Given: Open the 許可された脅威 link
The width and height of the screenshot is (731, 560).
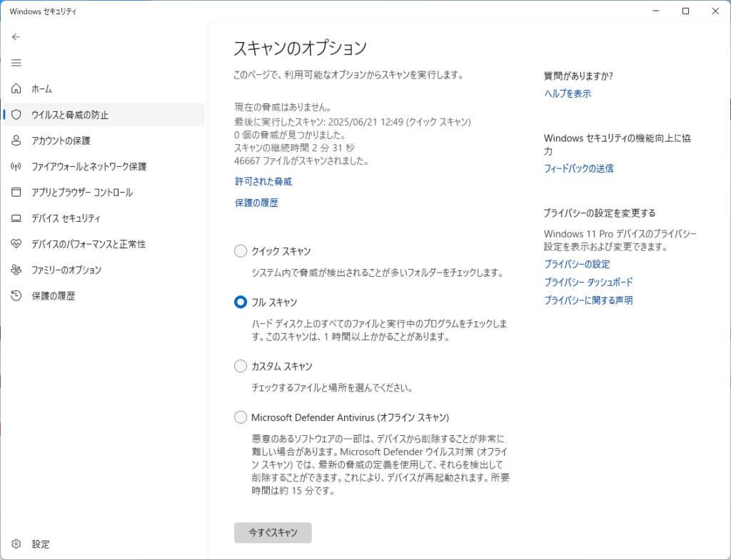Looking at the screenshot, I should [263, 182].
